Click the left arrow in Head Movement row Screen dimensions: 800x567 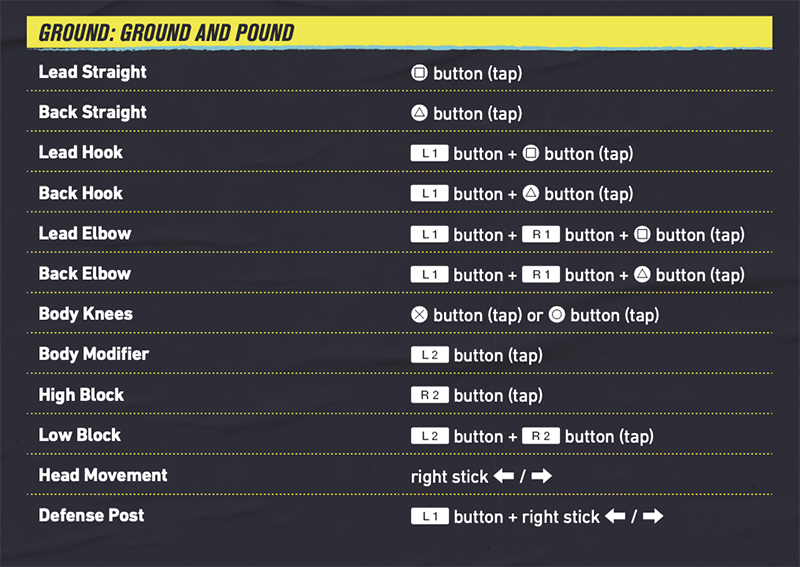[504, 477]
